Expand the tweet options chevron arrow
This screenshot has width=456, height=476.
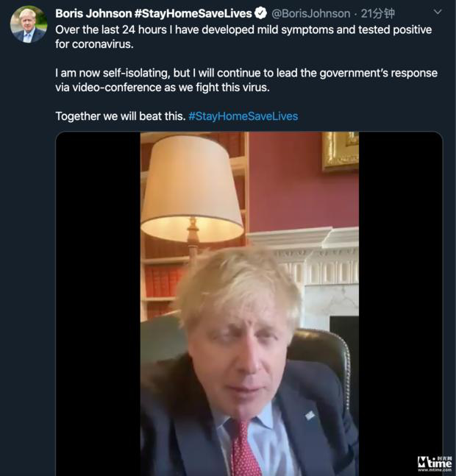point(438,13)
